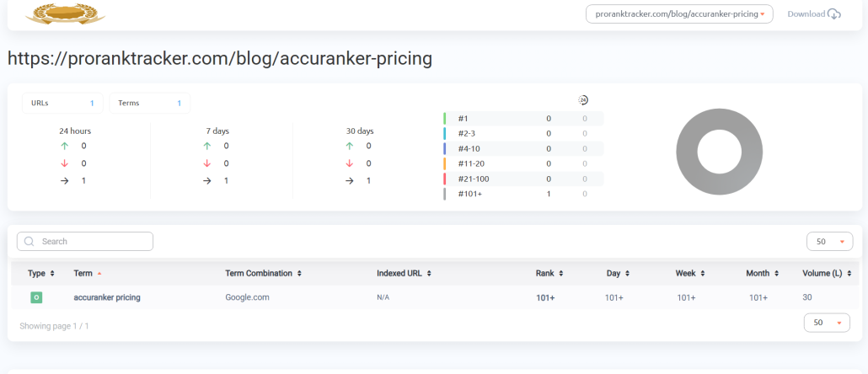
Task: Click the Google.com term combination cell
Action: [x=247, y=297]
